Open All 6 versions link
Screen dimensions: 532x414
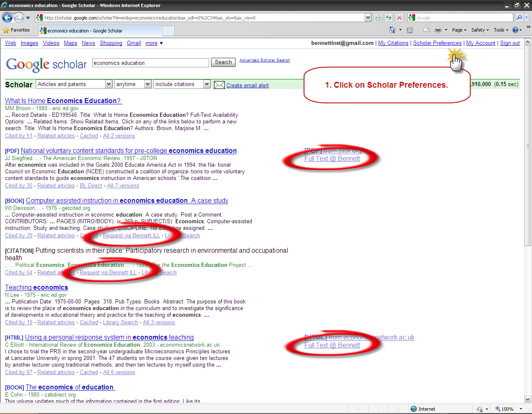(x=119, y=372)
